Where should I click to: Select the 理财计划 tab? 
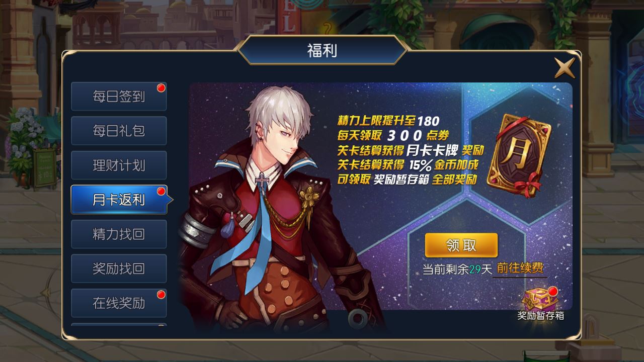click(x=119, y=165)
